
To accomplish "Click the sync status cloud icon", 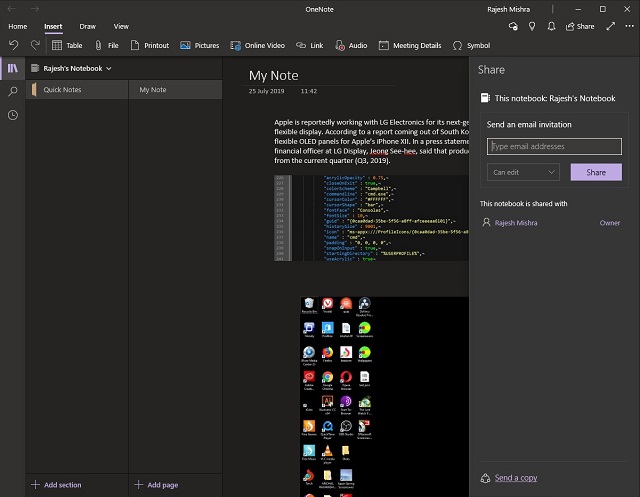I will (513, 27).
